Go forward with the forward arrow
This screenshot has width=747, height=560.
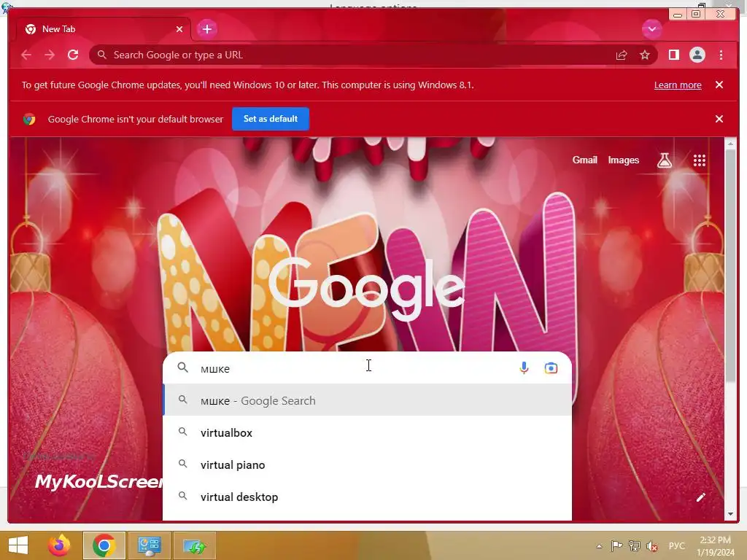tap(50, 55)
